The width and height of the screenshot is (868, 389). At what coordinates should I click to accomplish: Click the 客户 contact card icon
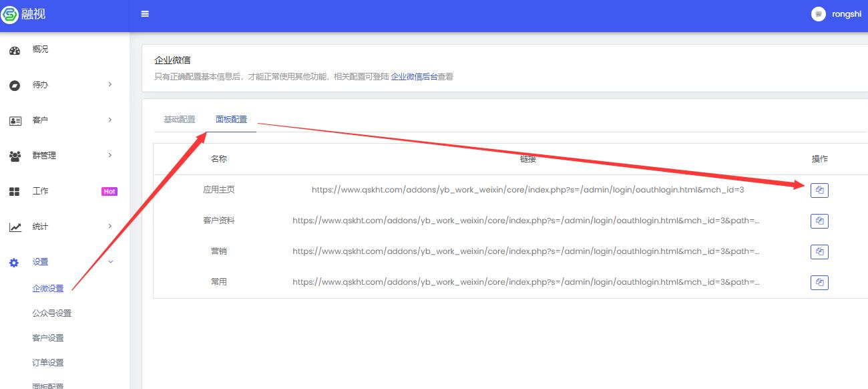tap(15, 121)
